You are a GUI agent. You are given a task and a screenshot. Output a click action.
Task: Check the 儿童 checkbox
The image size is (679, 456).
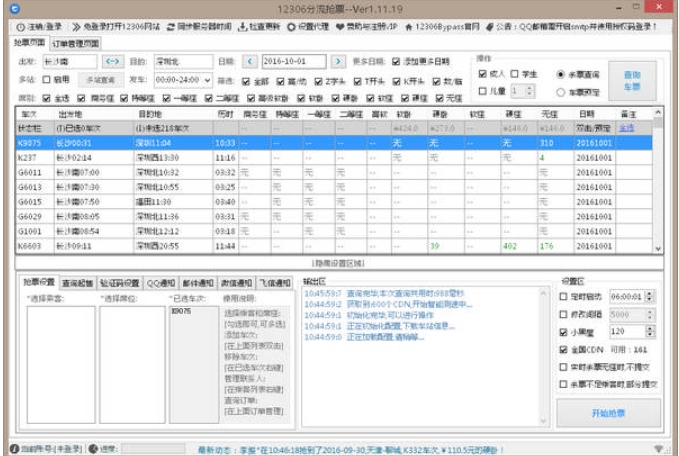coord(482,91)
